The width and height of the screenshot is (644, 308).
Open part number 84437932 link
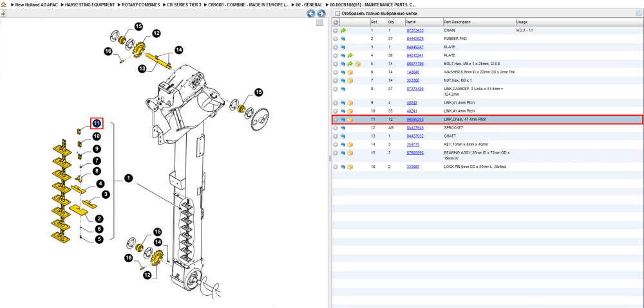(x=415, y=136)
